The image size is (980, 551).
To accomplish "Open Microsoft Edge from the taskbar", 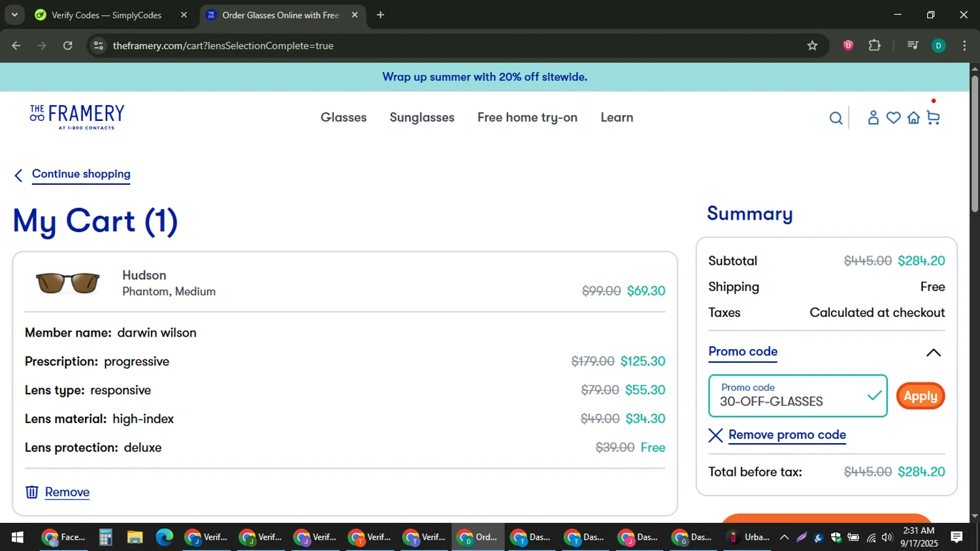I will 164,537.
